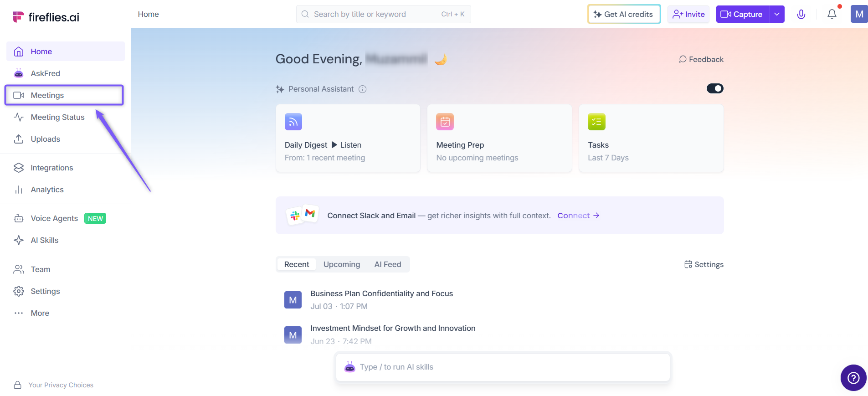The image size is (868, 396).
Task: Play the Daily Digest Listen audio
Action: (346, 145)
